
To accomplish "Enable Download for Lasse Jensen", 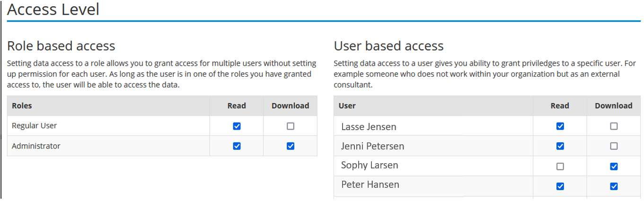I will (x=614, y=126).
